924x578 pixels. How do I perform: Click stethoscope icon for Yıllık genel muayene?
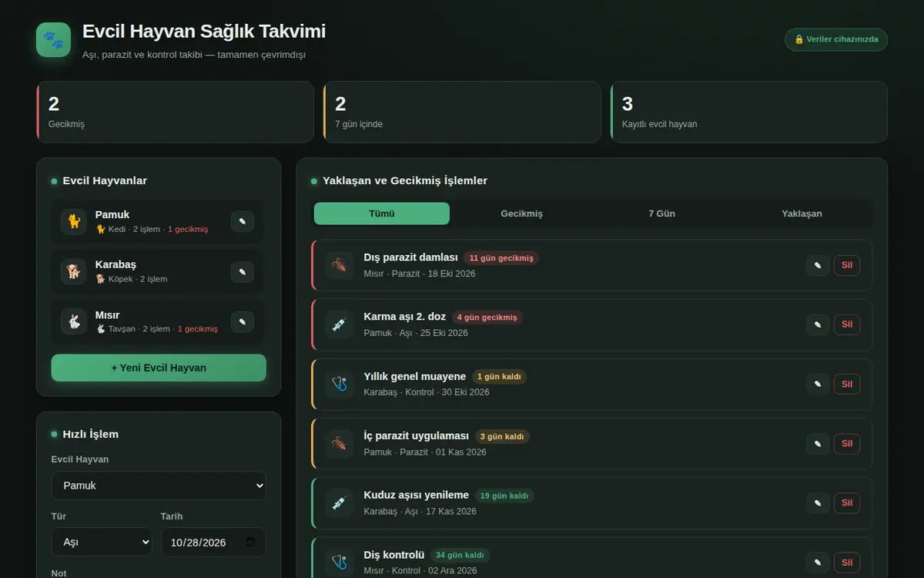[339, 384]
